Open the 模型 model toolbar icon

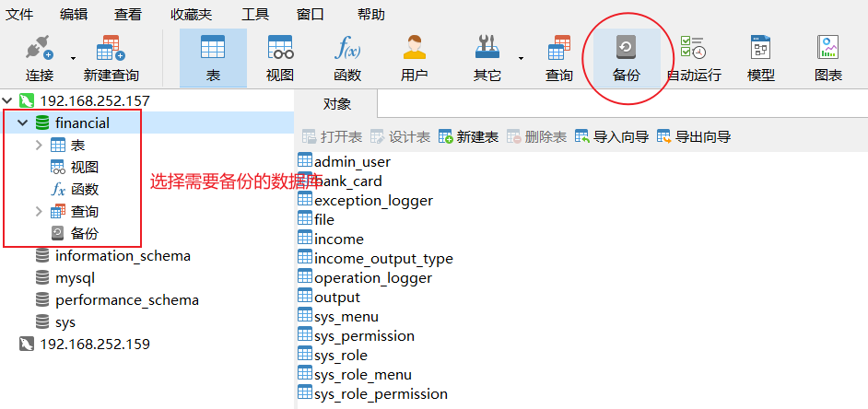(760, 58)
